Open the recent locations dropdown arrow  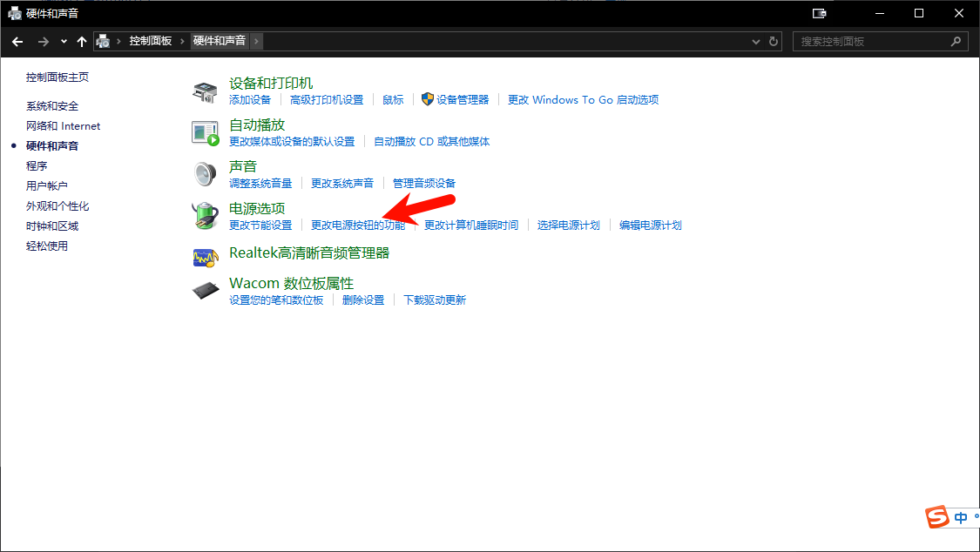click(64, 42)
